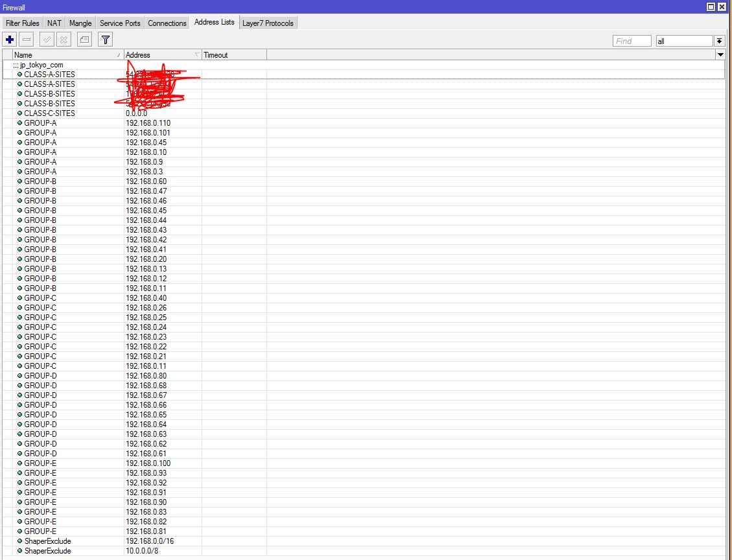Click address 192.168.0.3

[x=144, y=172]
